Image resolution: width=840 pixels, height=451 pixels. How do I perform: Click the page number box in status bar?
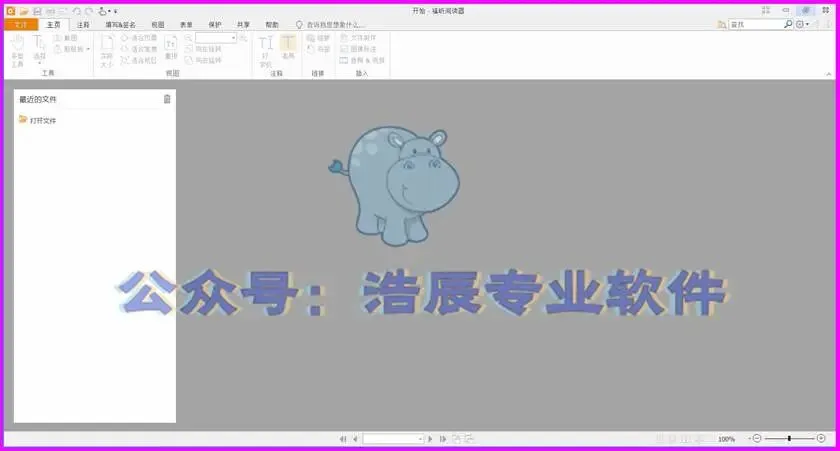[x=393, y=439]
